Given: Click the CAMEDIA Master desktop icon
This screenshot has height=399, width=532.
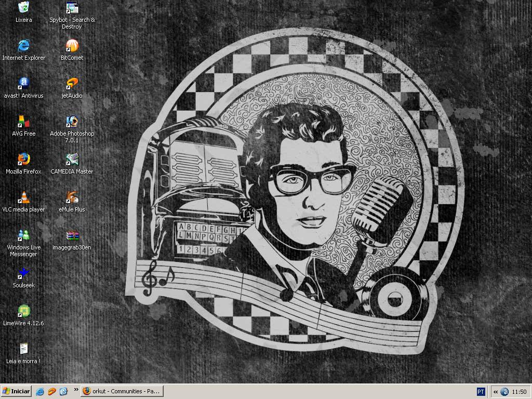Looking at the screenshot, I should coord(72,159).
